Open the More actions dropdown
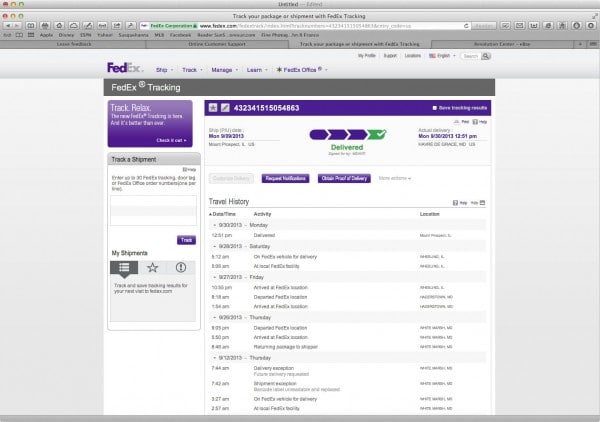The image size is (600, 422). click(x=395, y=178)
